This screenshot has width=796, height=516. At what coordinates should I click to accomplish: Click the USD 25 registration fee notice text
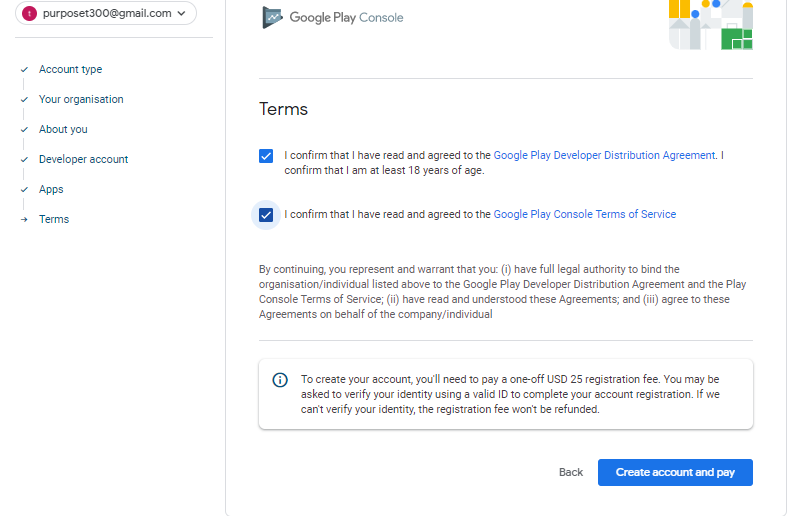pyautogui.click(x=510, y=394)
